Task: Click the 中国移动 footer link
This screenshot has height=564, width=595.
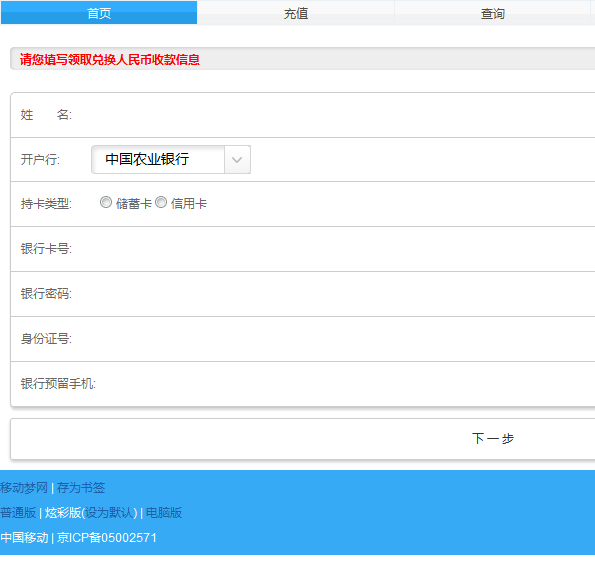Action: click(x=24, y=538)
